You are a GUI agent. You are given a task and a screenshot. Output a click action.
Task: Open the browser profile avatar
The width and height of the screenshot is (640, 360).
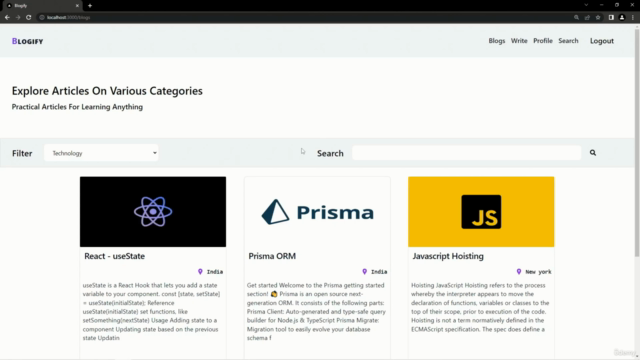622,18
